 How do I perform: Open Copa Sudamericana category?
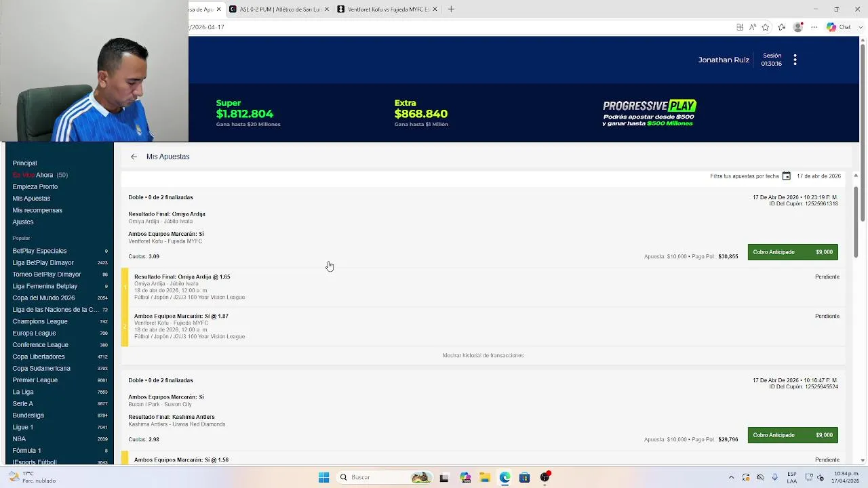point(60,369)
